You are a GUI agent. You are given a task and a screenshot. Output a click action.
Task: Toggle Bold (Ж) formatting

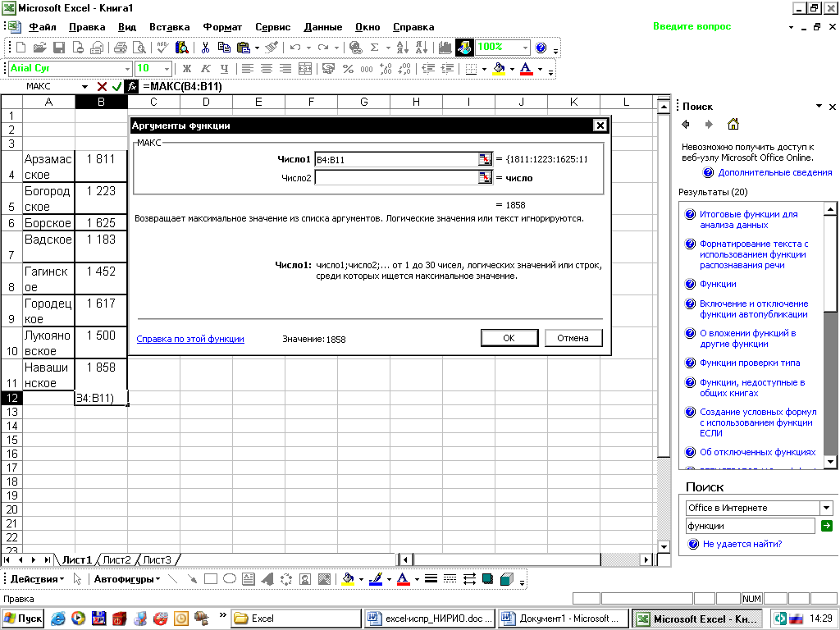[x=186, y=69]
